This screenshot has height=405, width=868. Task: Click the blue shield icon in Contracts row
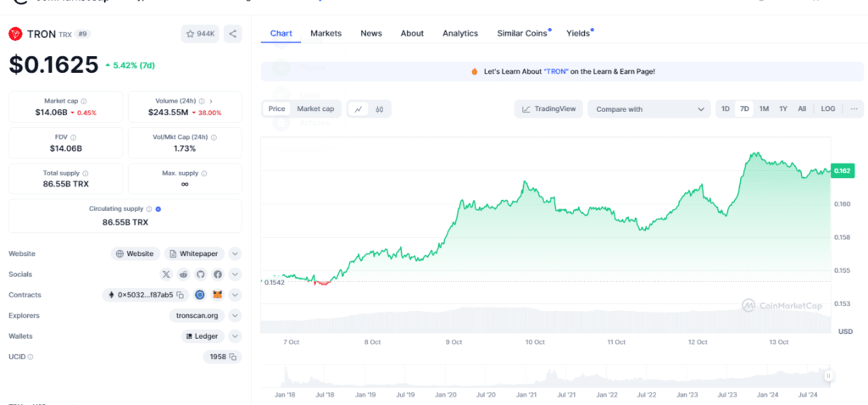pos(200,295)
